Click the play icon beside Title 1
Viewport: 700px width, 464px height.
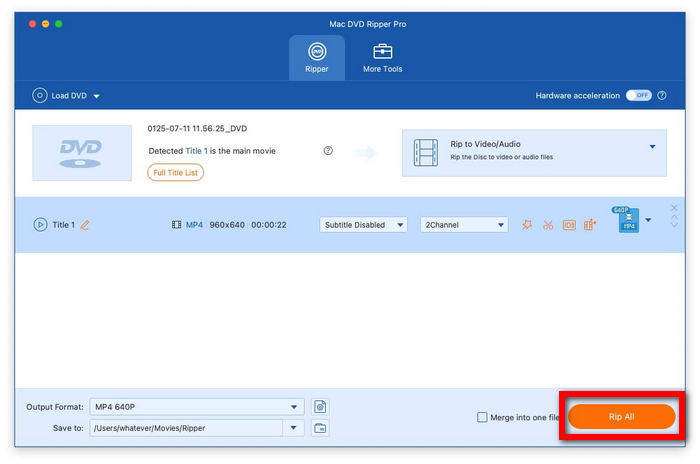(41, 225)
